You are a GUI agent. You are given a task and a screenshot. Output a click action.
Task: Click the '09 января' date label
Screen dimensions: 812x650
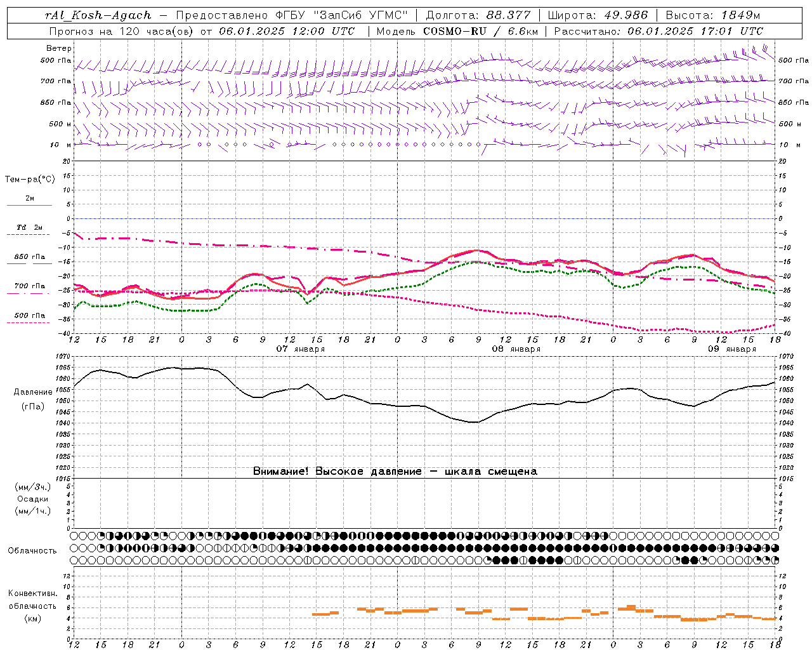click(732, 349)
